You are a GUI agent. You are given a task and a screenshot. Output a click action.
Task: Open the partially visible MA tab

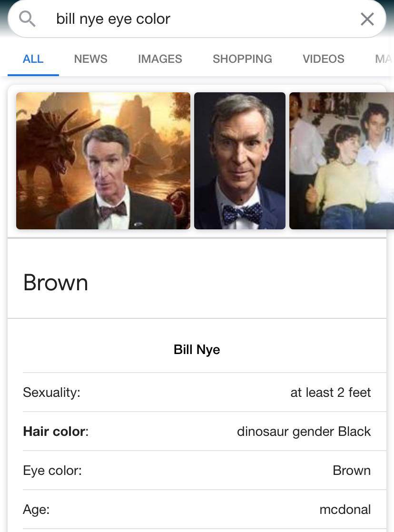click(383, 59)
